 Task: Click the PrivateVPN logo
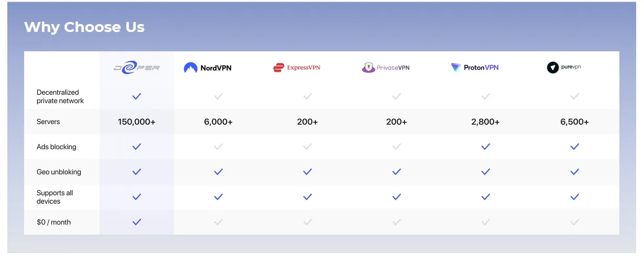pos(386,68)
